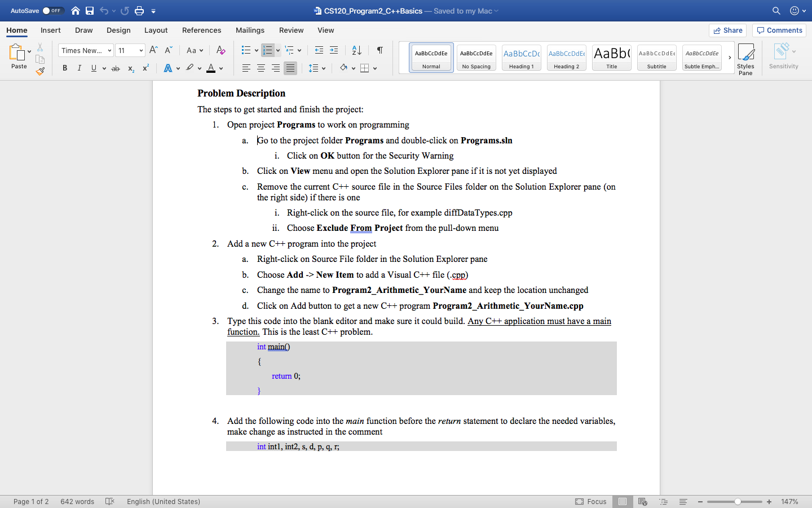812x508 pixels.
Task: Open the Comments panel
Action: pyautogui.click(x=779, y=30)
